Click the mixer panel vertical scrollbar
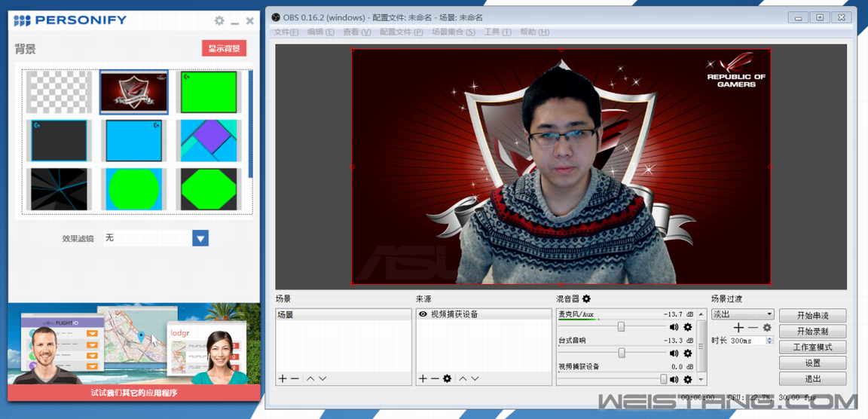Image resolution: width=868 pixels, height=419 pixels. (x=701, y=346)
